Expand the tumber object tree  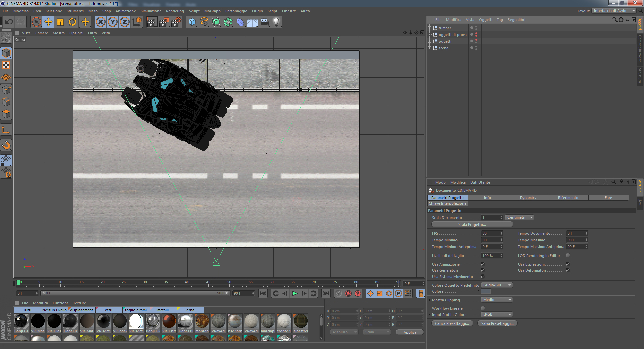(429, 28)
